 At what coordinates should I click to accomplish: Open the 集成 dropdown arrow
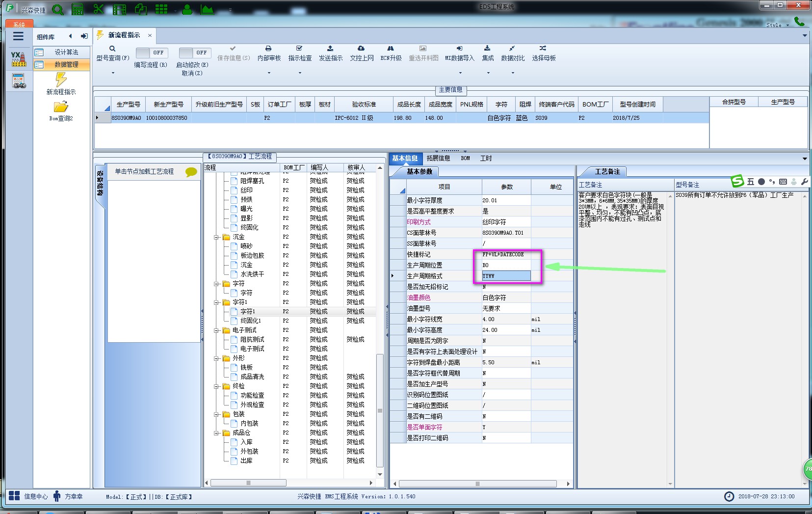[x=488, y=73]
